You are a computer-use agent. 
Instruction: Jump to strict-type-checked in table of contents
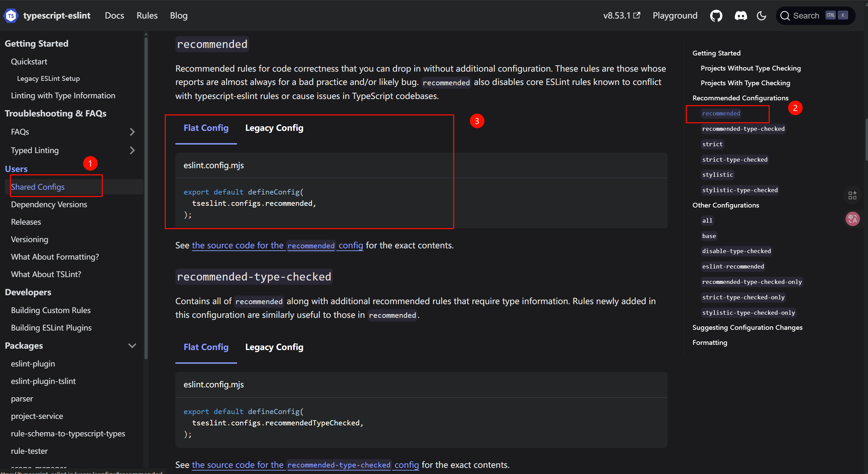[x=734, y=160]
